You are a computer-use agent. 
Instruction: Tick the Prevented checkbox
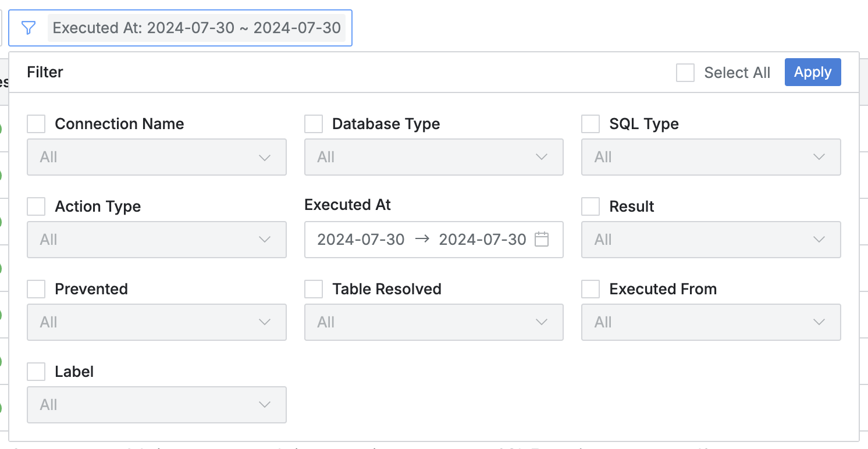coord(36,289)
